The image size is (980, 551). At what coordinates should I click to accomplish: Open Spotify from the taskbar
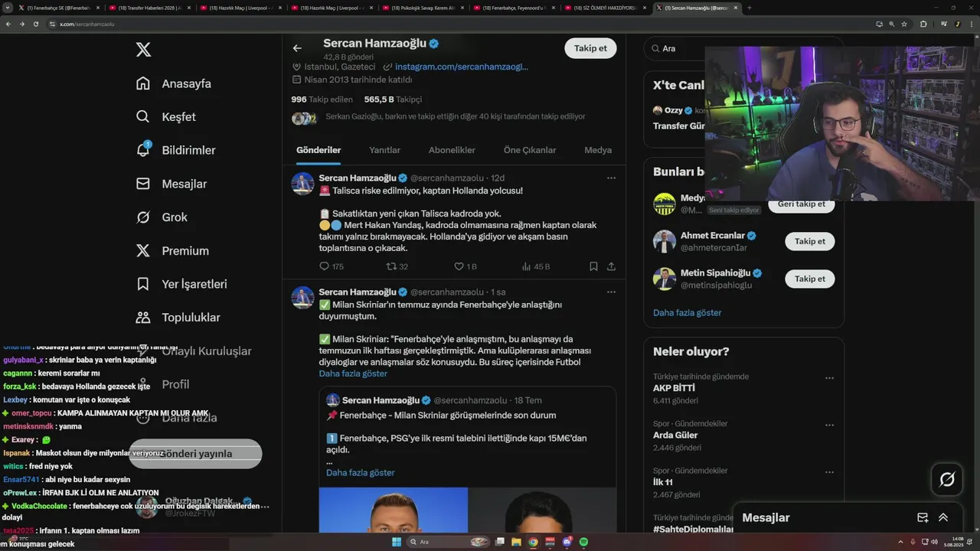tap(583, 542)
